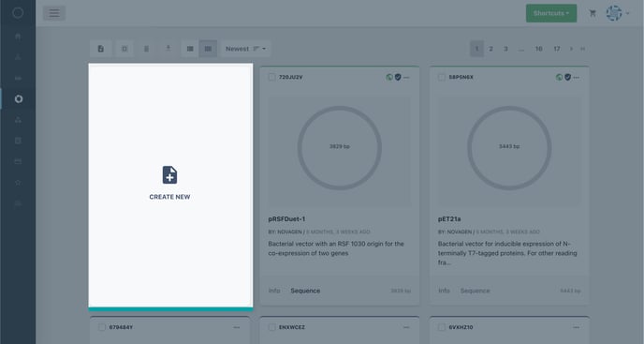
Task: Check the 6VXHZ10 card checkbox
Action: (442, 327)
